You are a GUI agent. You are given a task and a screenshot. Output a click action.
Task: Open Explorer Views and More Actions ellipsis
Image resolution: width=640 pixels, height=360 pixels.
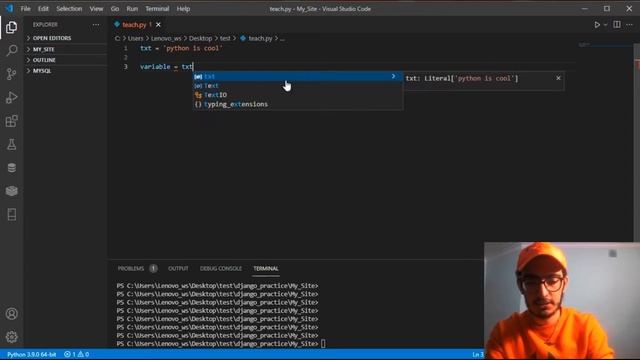tap(96, 24)
